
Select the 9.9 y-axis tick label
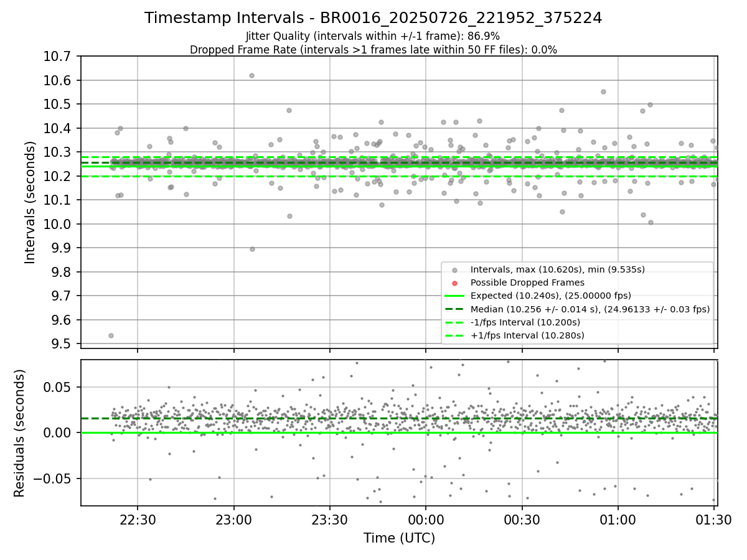(62, 248)
